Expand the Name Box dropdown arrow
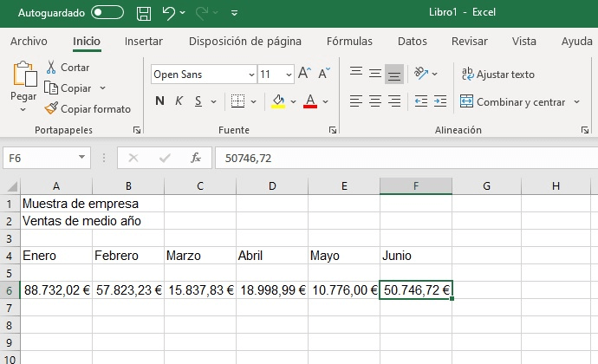This screenshot has width=598, height=364. point(81,157)
